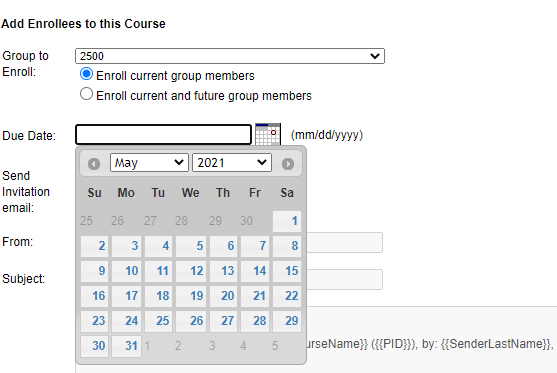Click the Subject input field

coord(345,280)
